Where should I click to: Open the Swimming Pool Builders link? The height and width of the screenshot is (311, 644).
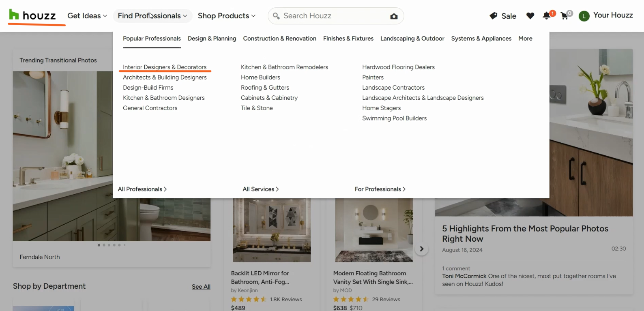[x=394, y=118]
